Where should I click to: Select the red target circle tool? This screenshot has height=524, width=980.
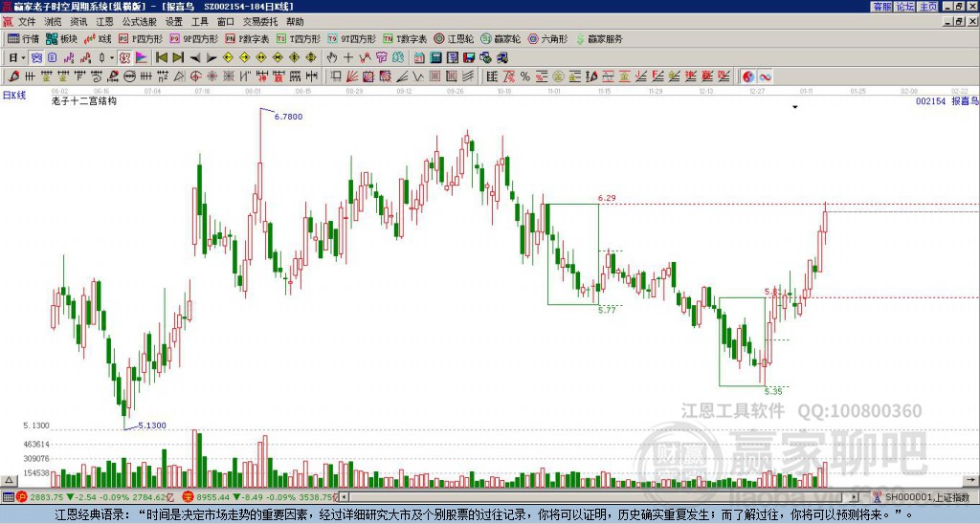pyautogui.click(x=195, y=76)
